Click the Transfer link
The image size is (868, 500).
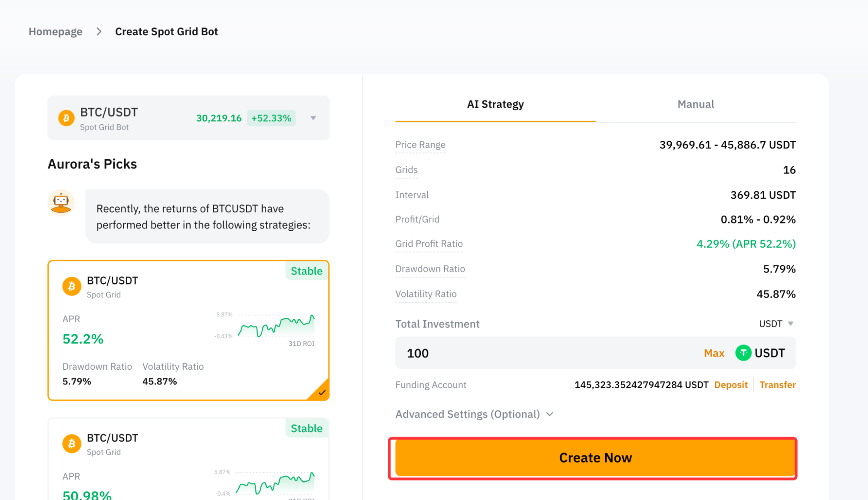point(777,385)
